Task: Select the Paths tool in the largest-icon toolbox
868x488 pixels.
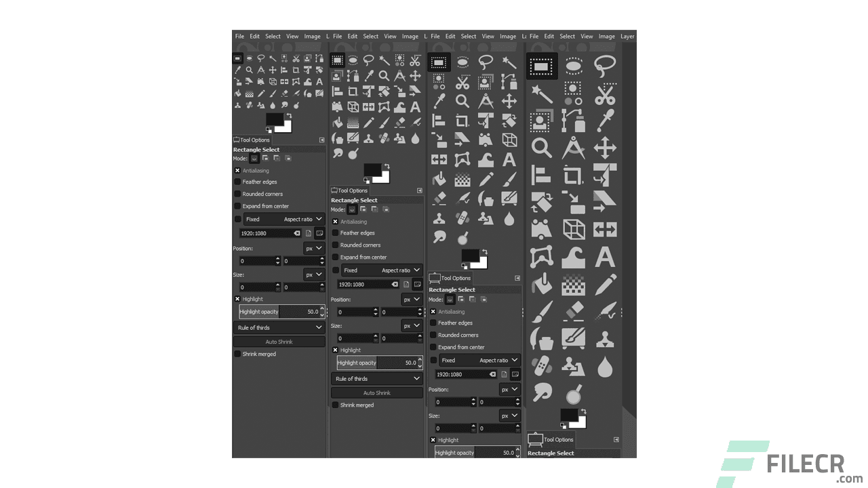Action: tap(573, 121)
